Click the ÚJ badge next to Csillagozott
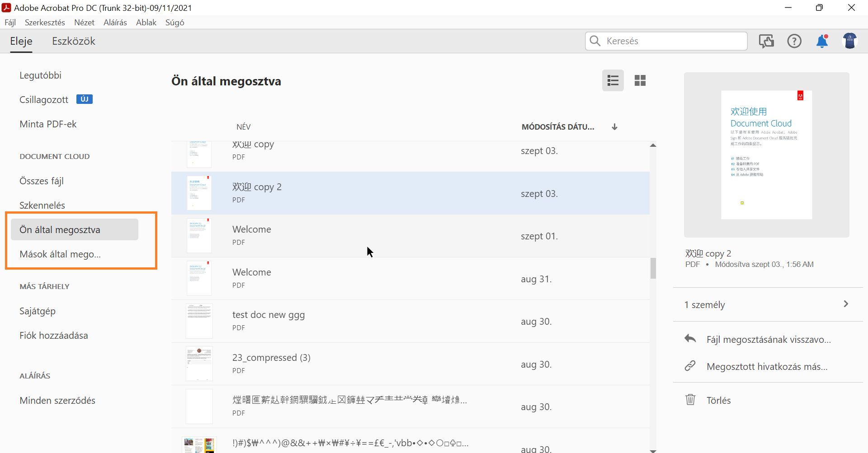Screen dimensions: 868x453 tap(85, 99)
